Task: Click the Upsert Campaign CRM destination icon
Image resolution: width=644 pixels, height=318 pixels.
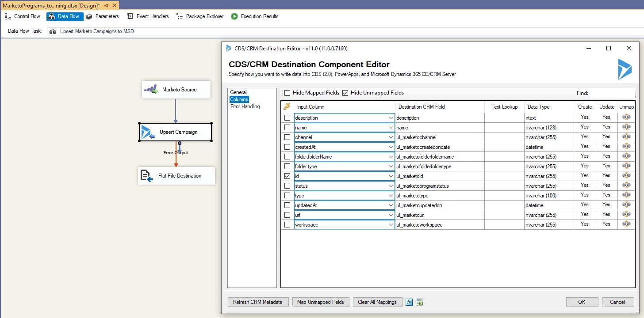Action: (148, 132)
